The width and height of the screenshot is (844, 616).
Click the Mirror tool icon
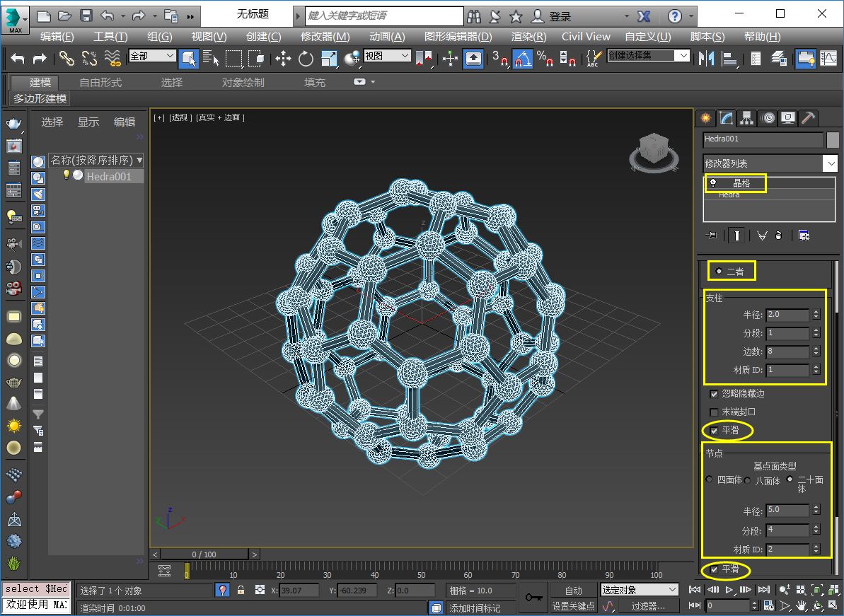coord(705,58)
